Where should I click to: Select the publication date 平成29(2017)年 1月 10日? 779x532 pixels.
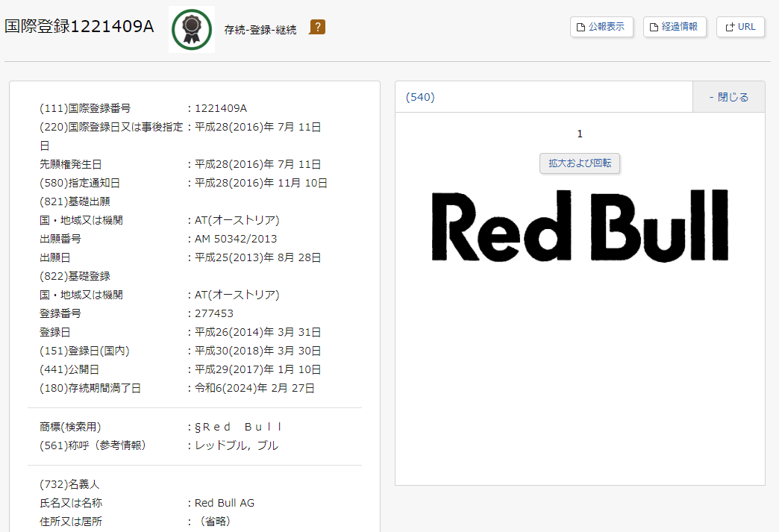click(258, 369)
